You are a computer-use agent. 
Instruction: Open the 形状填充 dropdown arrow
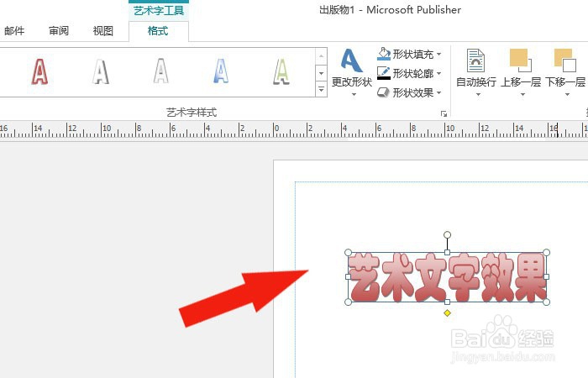pyautogui.click(x=439, y=55)
